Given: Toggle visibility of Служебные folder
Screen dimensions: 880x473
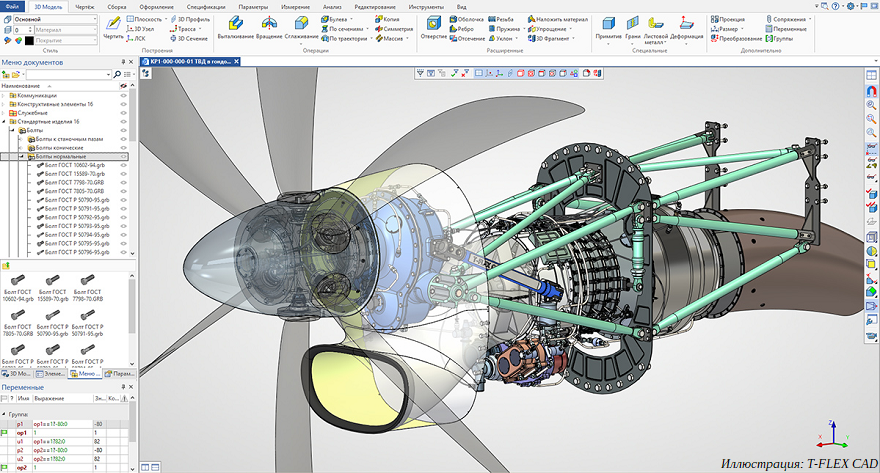Looking at the screenshot, I should click(123, 113).
